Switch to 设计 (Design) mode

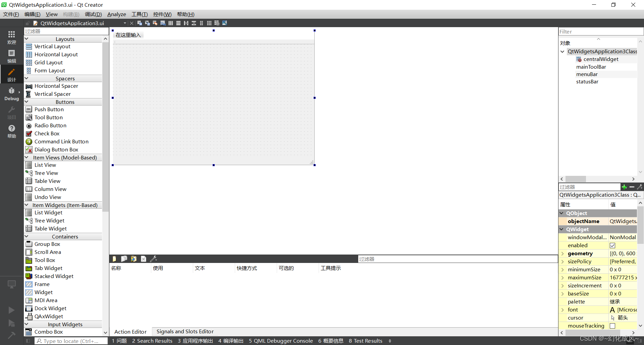point(12,75)
